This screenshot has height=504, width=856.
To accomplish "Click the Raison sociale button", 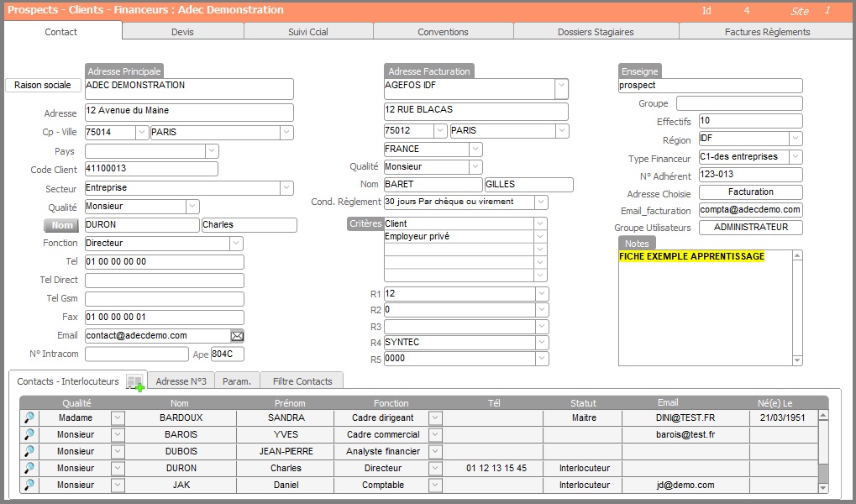I will (x=43, y=85).
